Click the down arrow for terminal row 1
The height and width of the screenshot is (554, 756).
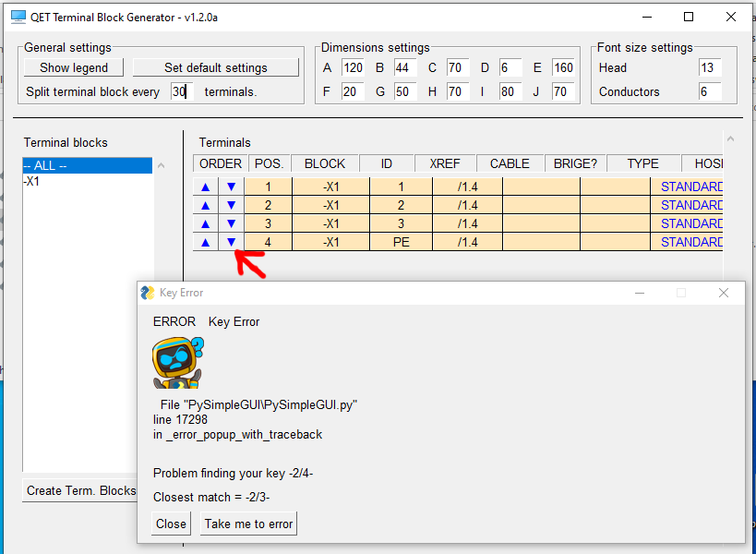231,187
